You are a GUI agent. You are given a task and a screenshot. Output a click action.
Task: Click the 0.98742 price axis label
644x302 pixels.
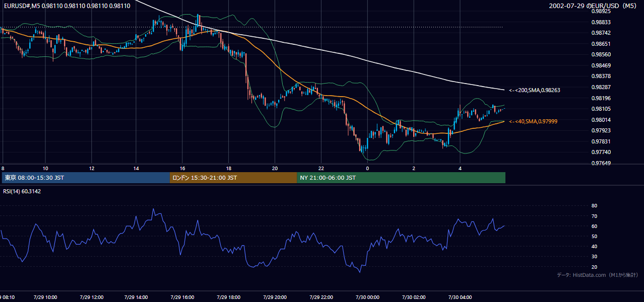click(x=601, y=33)
